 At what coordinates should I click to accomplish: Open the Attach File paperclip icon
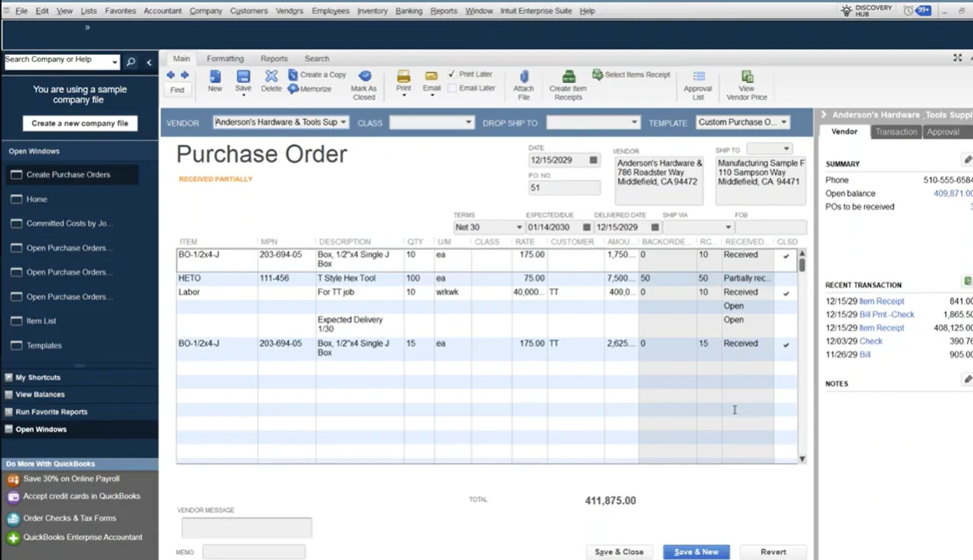524,77
